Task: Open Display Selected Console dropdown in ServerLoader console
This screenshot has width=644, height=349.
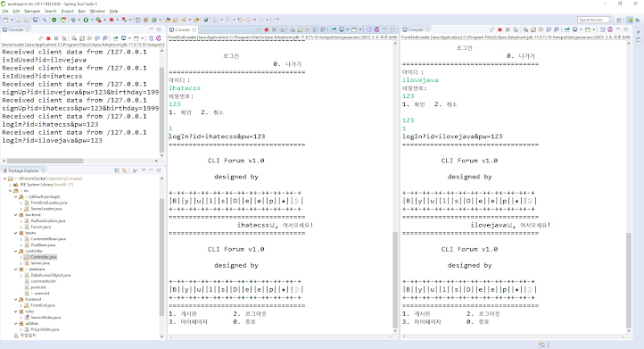Action: [129, 38]
